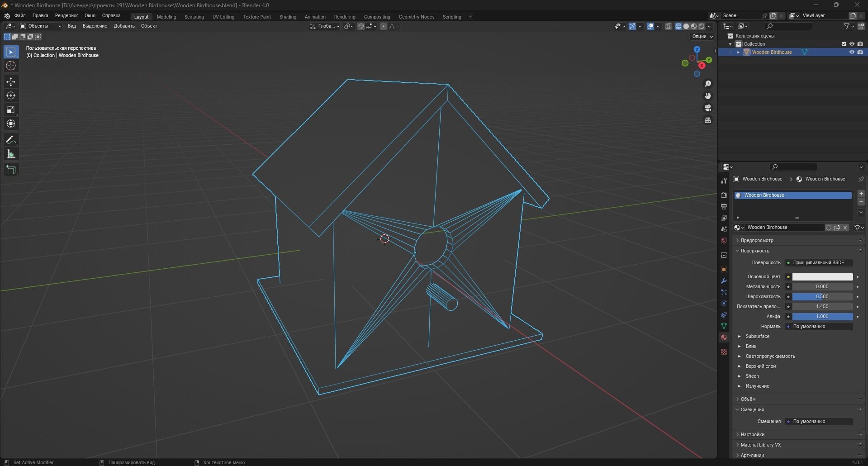The image size is (868, 466).
Task: Remove material slot with minus button
Action: pyautogui.click(x=861, y=202)
